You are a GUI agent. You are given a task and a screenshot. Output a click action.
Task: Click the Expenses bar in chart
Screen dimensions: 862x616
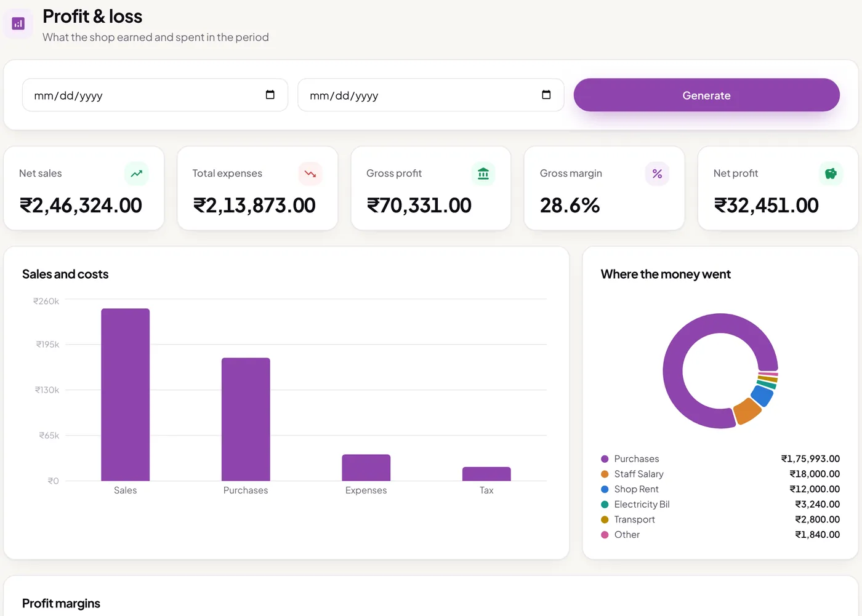coord(366,468)
